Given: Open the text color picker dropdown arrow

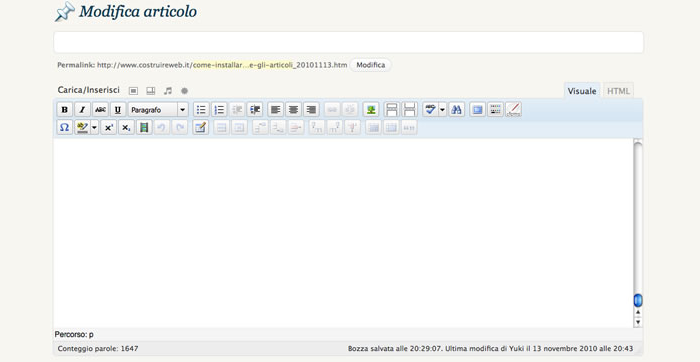Looking at the screenshot, I should pyautogui.click(x=94, y=128).
